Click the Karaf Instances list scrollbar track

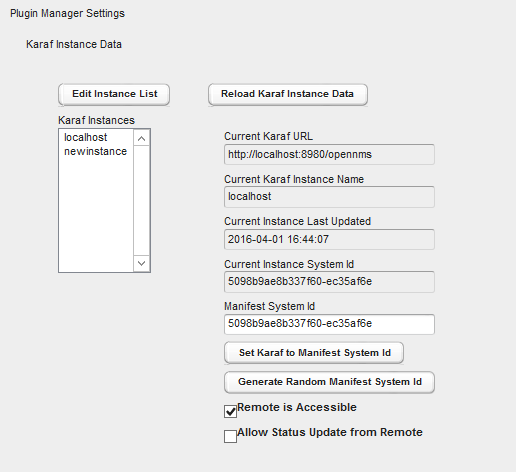[x=142, y=200]
